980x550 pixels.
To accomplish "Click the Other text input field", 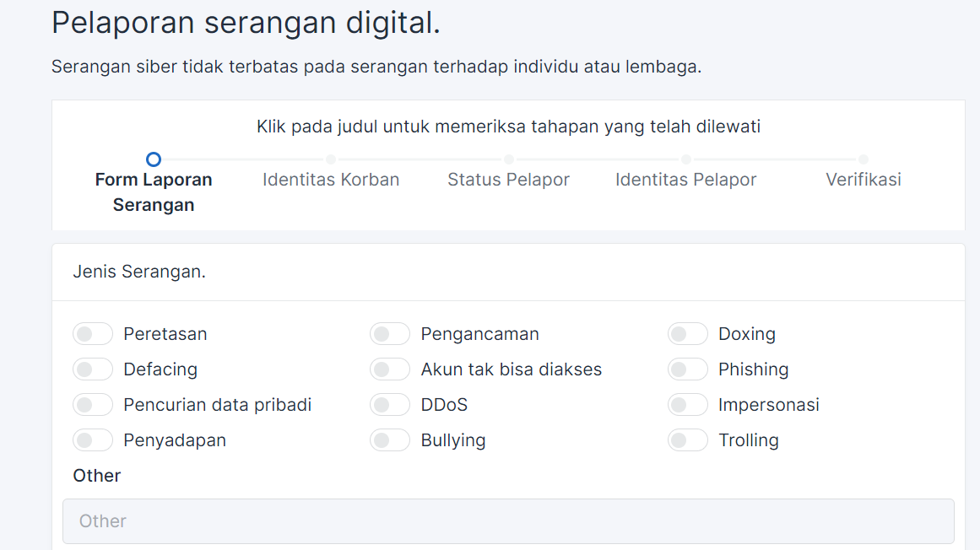I will click(x=508, y=521).
